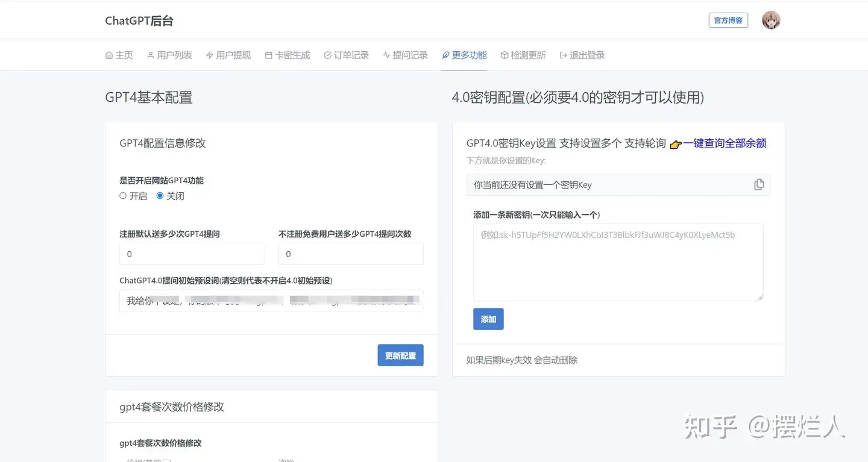
Task: Click the 你当前还没有设置一个密钥Key field
Action: (618, 185)
